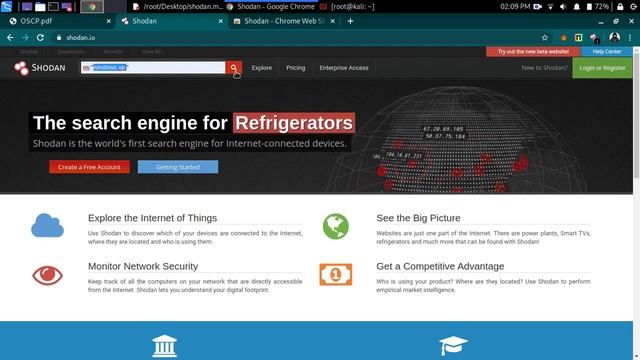This screenshot has height=360, width=640.
Task: Open the yellow 'n' extension icon
Action: coord(578,38)
